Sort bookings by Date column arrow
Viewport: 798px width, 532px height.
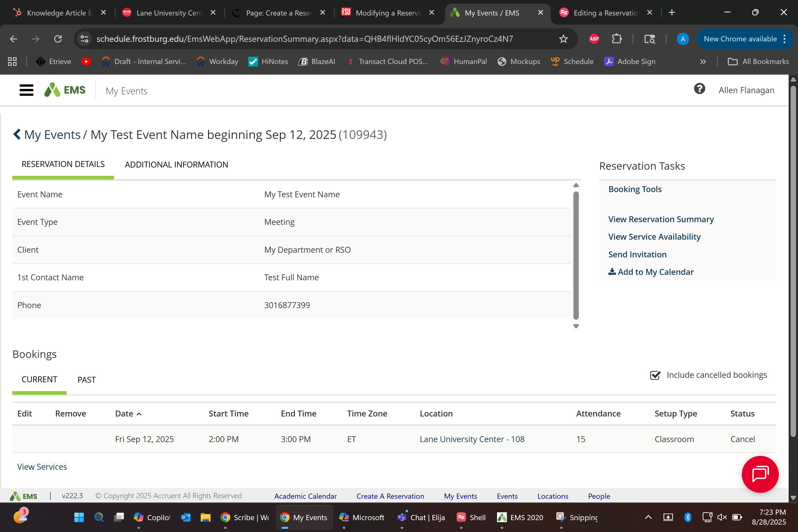pyautogui.click(x=139, y=414)
